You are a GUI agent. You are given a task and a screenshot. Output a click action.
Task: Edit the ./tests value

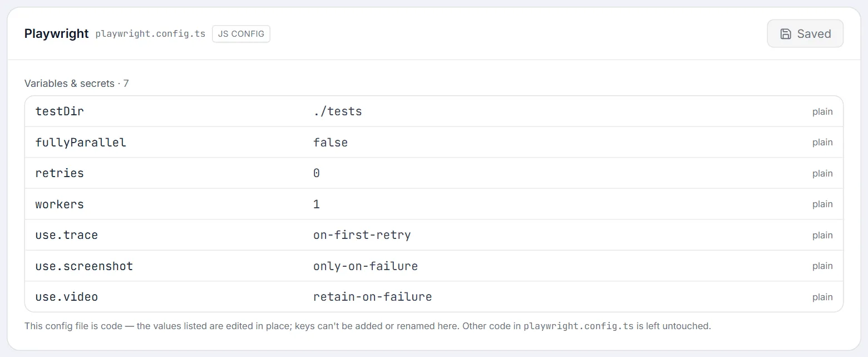click(338, 111)
